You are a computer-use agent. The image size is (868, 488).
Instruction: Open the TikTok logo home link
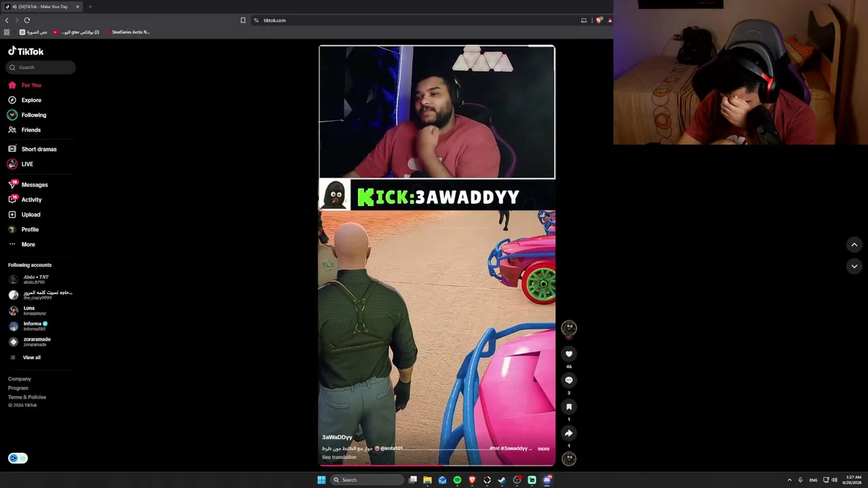pyautogui.click(x=26, y=52)
